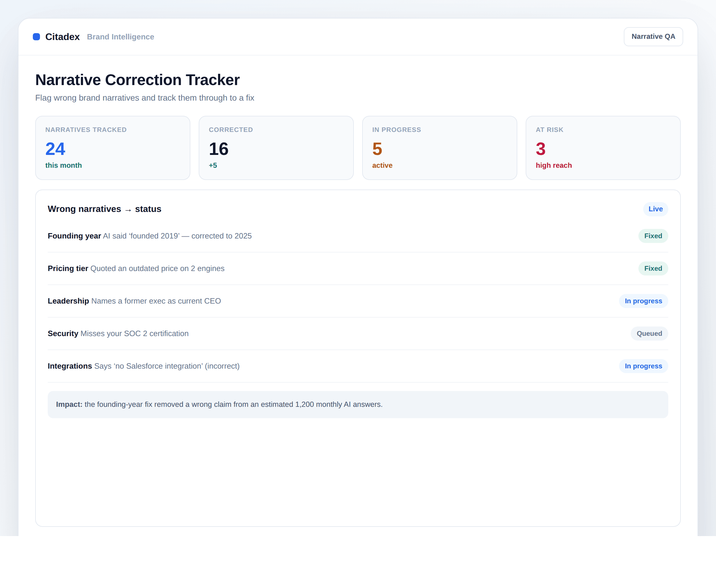
Task: Click the 'high reach' caption
Action: tap(553, 165)
